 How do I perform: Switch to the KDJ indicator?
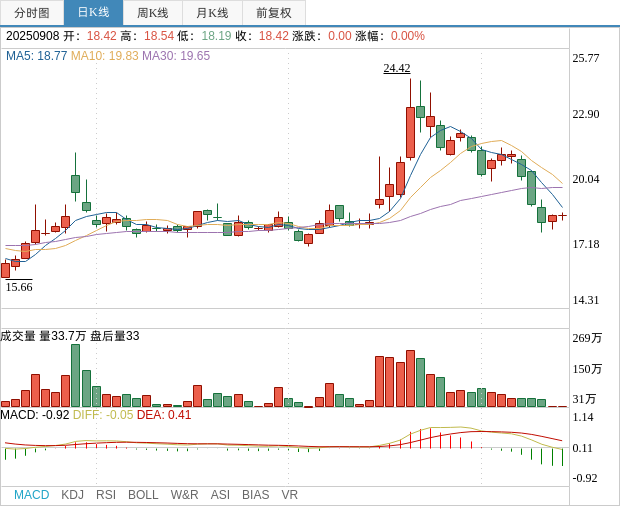tap(72, 495)
